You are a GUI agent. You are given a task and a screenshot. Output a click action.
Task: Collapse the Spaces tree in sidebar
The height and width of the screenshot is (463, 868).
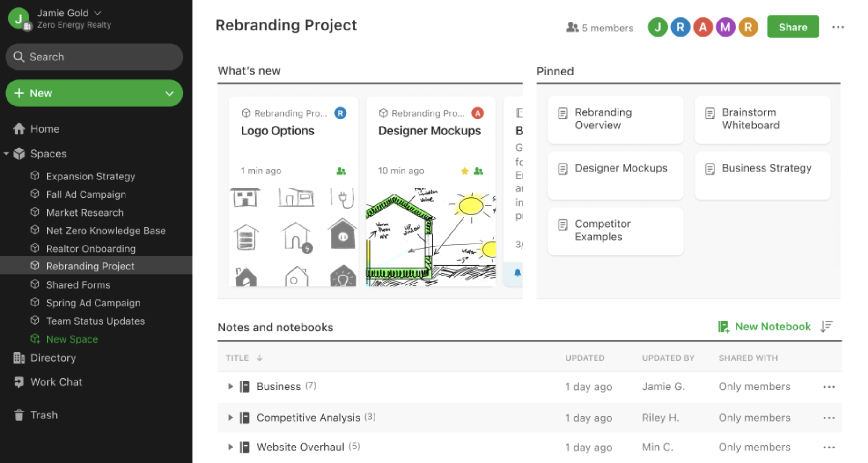7,154
